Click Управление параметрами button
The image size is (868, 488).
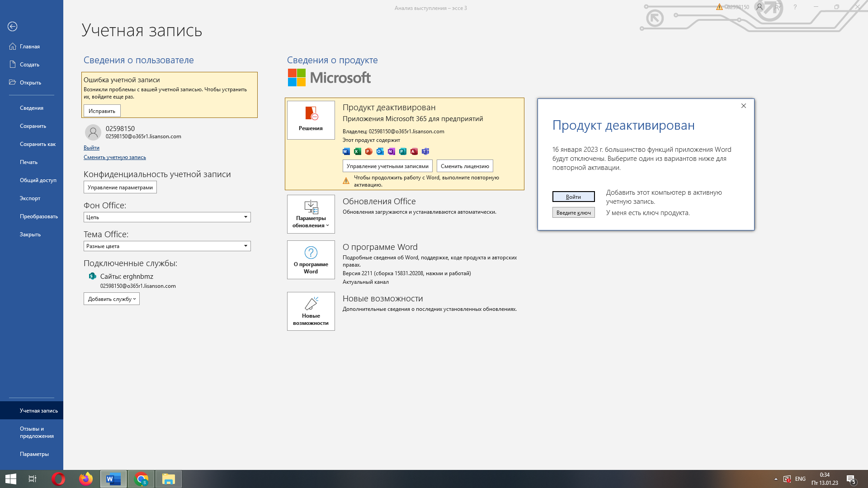120,188
